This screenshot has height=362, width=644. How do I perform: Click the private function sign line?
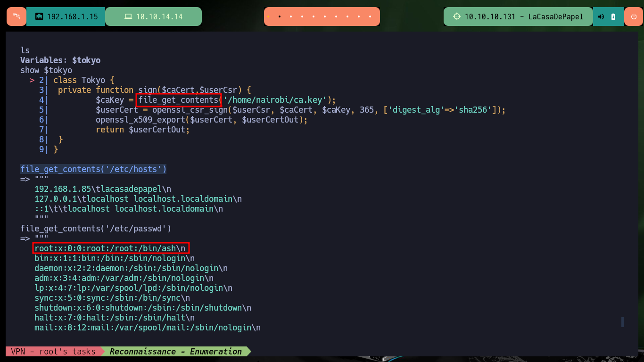[x=155, y=90]
